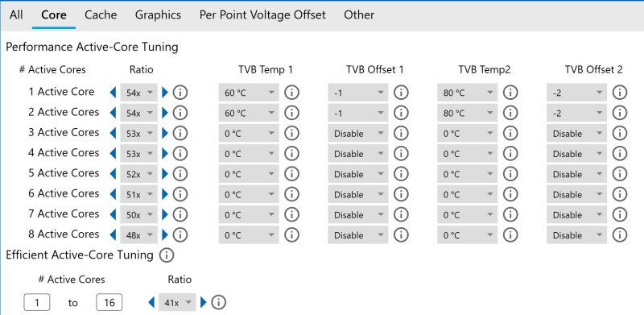Increase the 1 Active Core ratio with right arrow
The image size is (644, 315).
point(165,93)
